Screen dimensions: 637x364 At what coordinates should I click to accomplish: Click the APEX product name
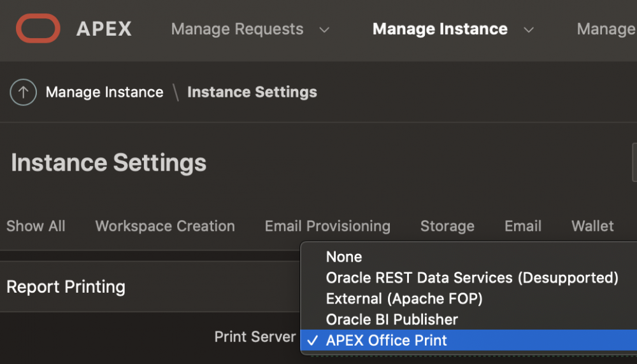point(104,29)
